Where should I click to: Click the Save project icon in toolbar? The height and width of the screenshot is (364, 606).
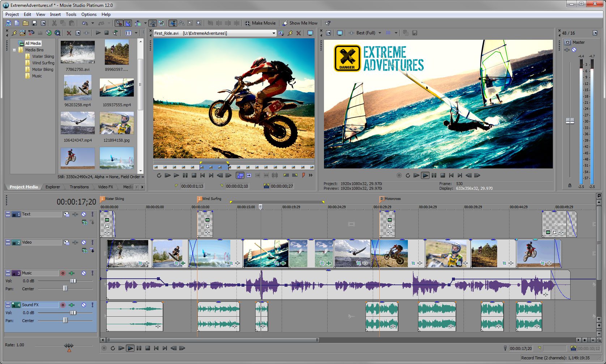pyautogui.click(x=34, y=23)
